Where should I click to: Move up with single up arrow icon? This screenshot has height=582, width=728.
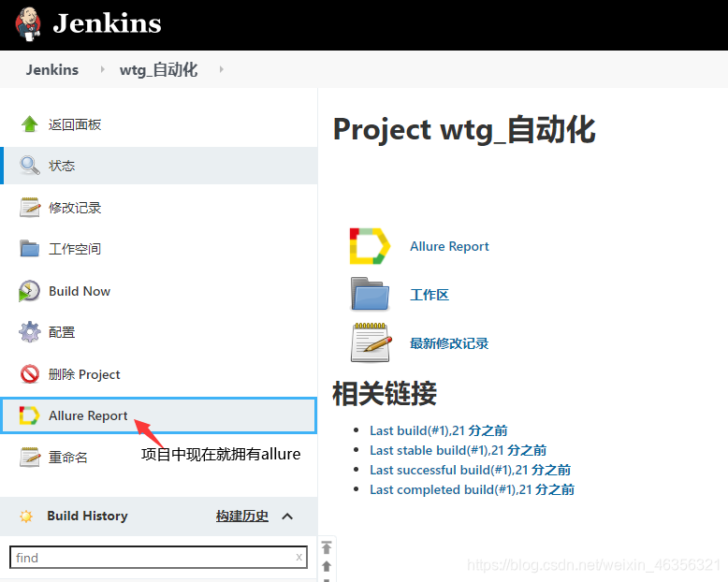[x=327, y=566]
